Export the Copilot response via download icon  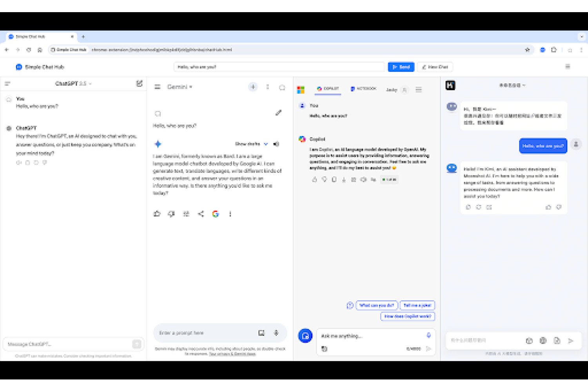(x=344, y=180)
